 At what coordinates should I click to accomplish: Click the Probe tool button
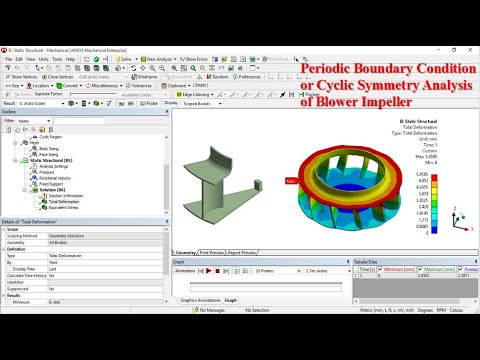[x=149, y=104]
